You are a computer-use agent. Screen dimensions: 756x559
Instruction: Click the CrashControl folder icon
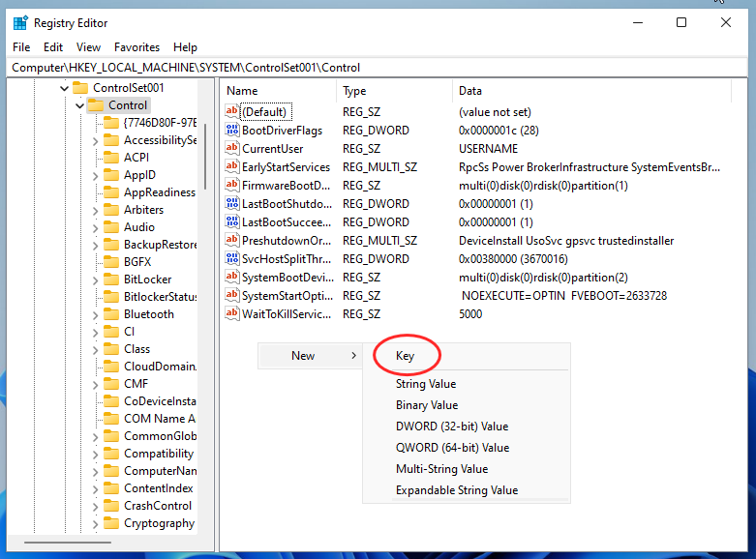pos(111,506)
